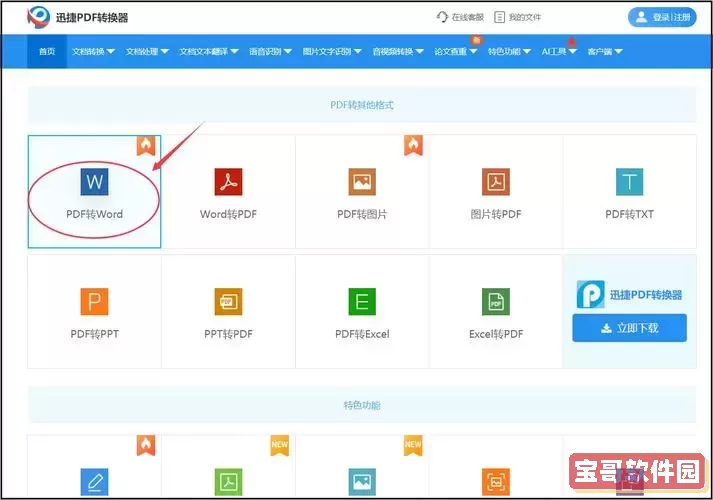
Task: Select the PDF转Excel green E icon
Action: tap(362, 301)
